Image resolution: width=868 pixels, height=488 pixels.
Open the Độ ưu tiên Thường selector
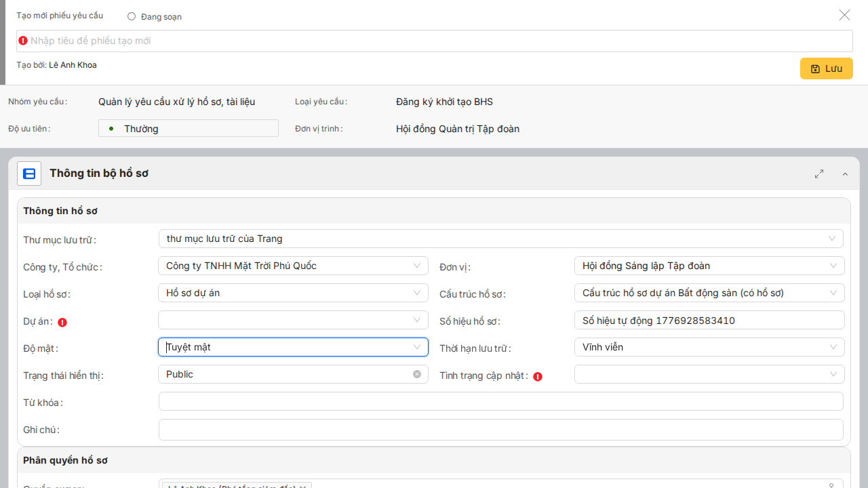click(188, 128)
